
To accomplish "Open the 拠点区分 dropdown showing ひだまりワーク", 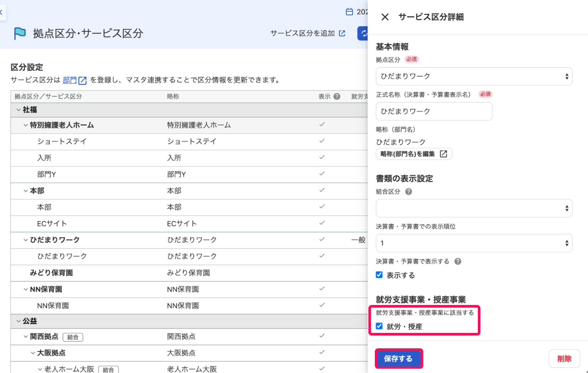I will 474,76.
